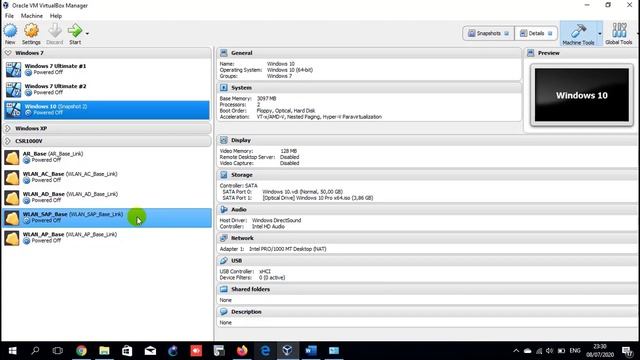Open Microsoft Edge from the taskbar
Screen dimensions: 640x360
[264, 351]
